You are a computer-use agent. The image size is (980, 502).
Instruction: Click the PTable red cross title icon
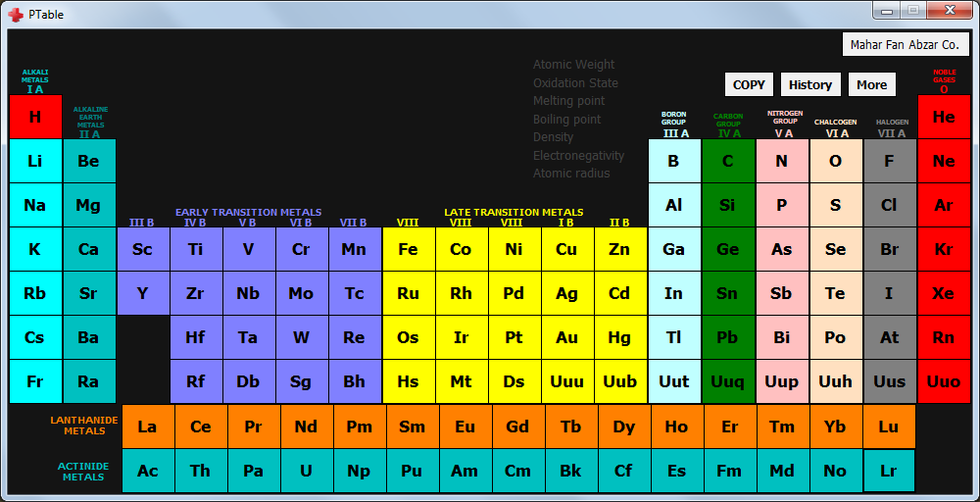click(x=17, y=13)
